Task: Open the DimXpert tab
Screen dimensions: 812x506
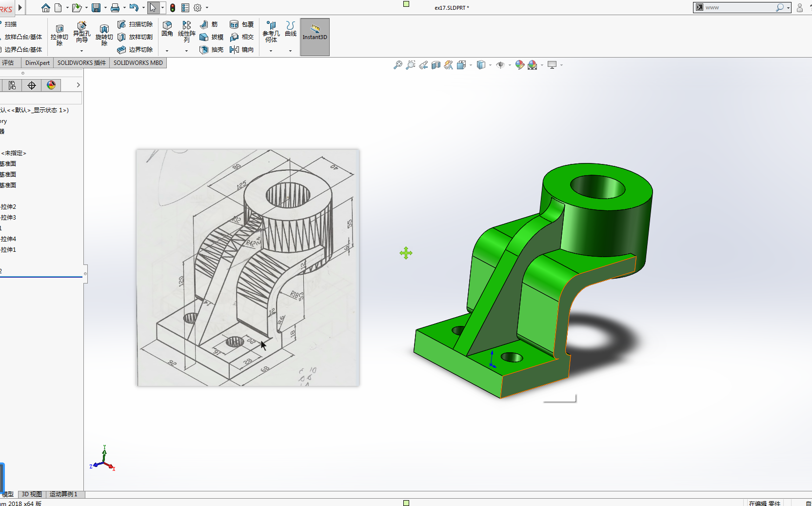Action: click(x=38, y=62)
